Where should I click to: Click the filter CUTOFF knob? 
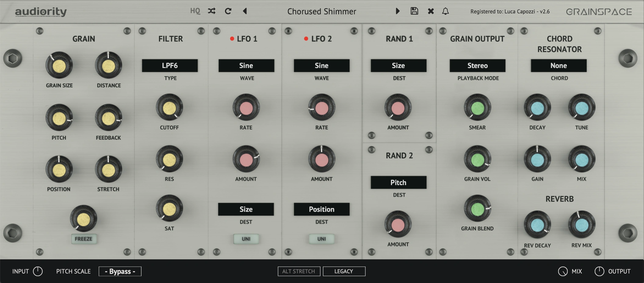click(169, 107)
